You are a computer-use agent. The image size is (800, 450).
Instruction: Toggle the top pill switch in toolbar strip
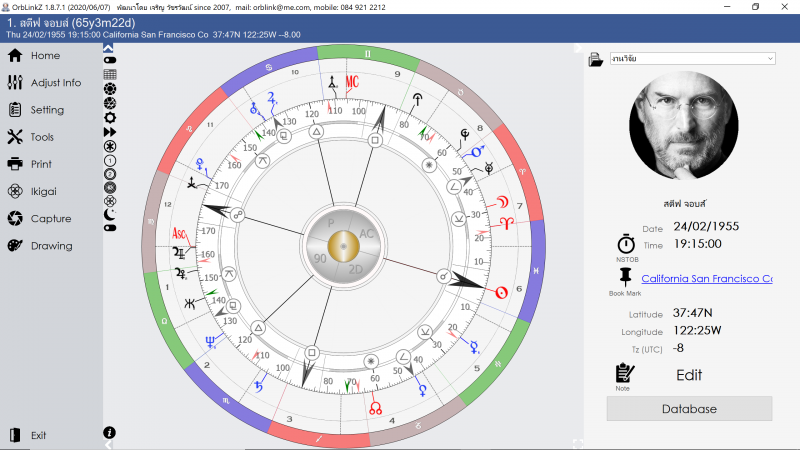(110, 60)
